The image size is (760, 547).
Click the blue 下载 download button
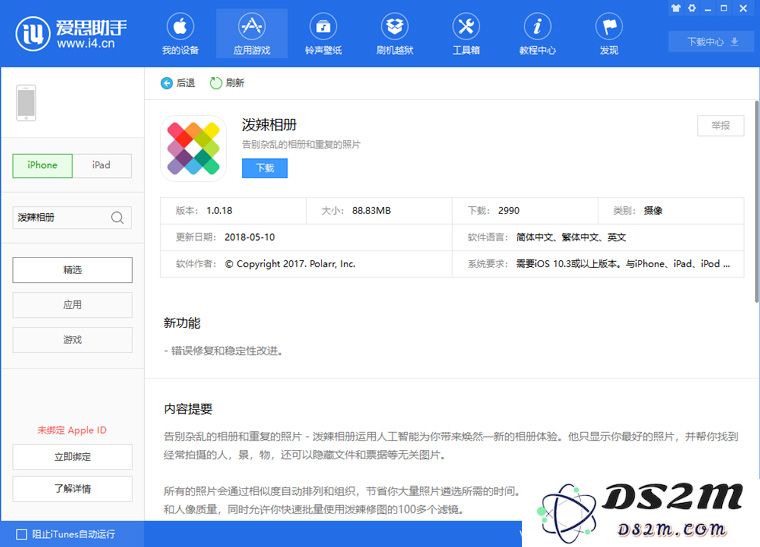click(x=265, y=168)
